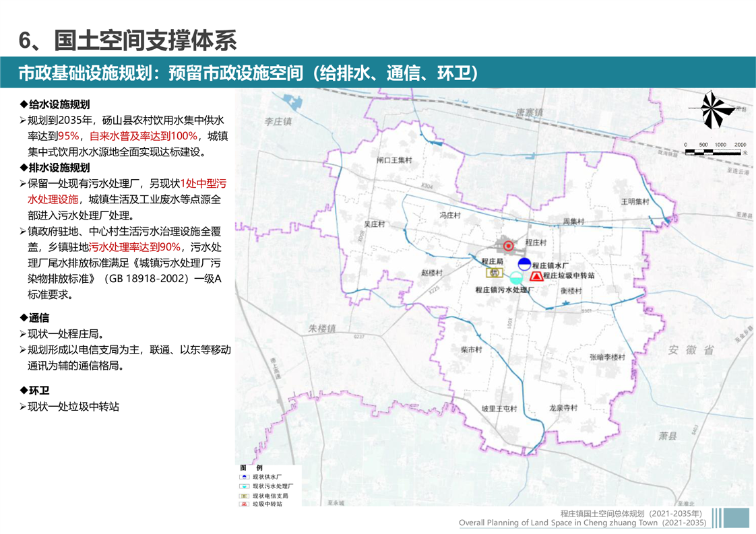Click the cyan sewage treatment plant symbol
This screenshot has height=534, width=756.
click(516, 277)
